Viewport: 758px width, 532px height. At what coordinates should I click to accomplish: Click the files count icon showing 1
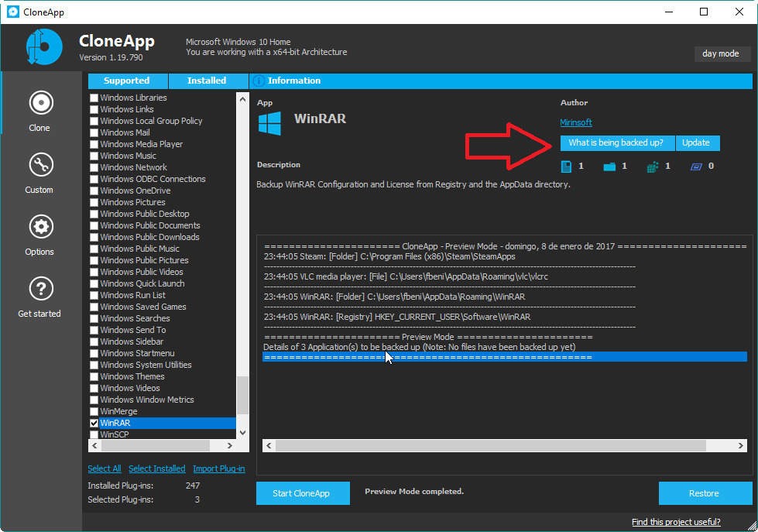point(567,166)
